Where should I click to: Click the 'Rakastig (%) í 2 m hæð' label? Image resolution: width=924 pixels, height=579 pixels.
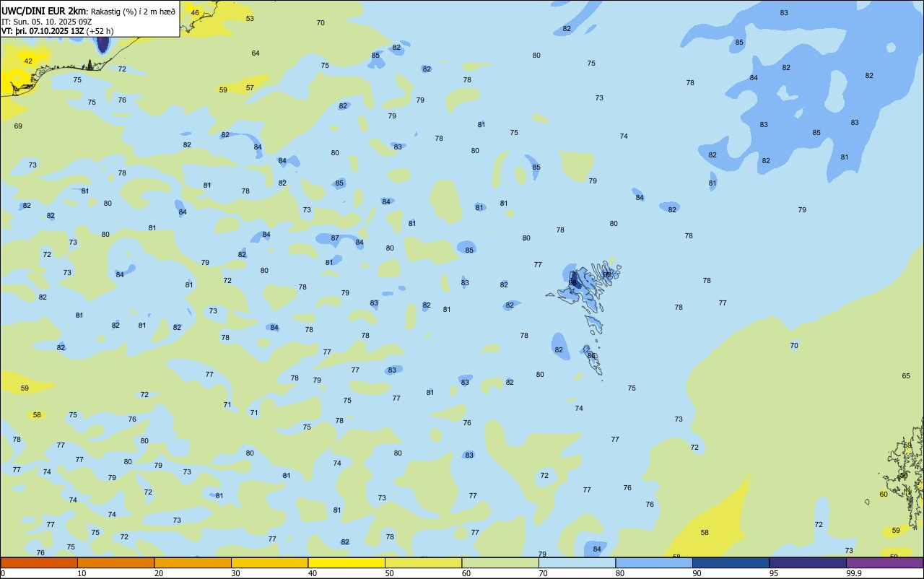pyautogui.click(x=132, y=11)
